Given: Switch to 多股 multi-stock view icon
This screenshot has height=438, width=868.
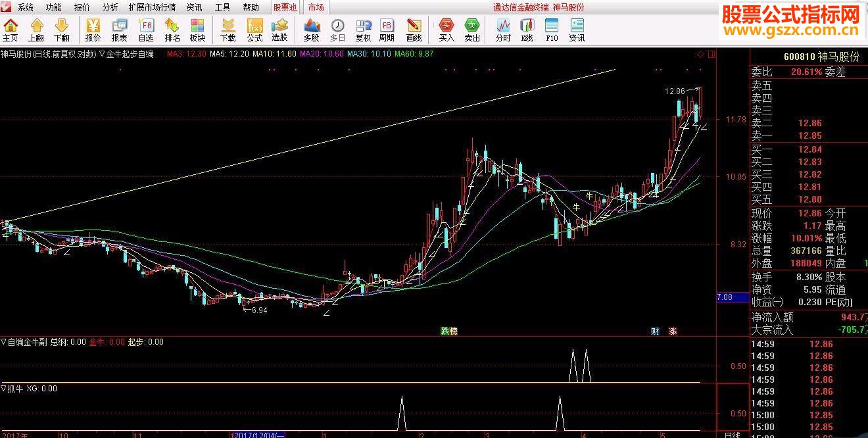Looking at the screenshot, I should pos(311,30).
